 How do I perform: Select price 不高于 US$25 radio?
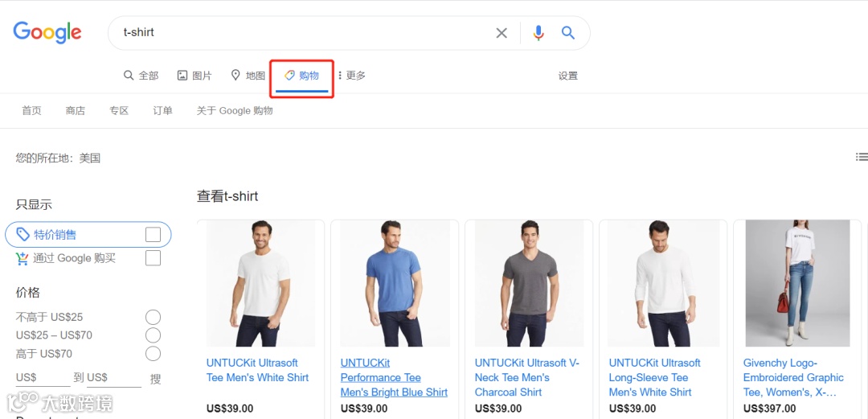point(154,318)
